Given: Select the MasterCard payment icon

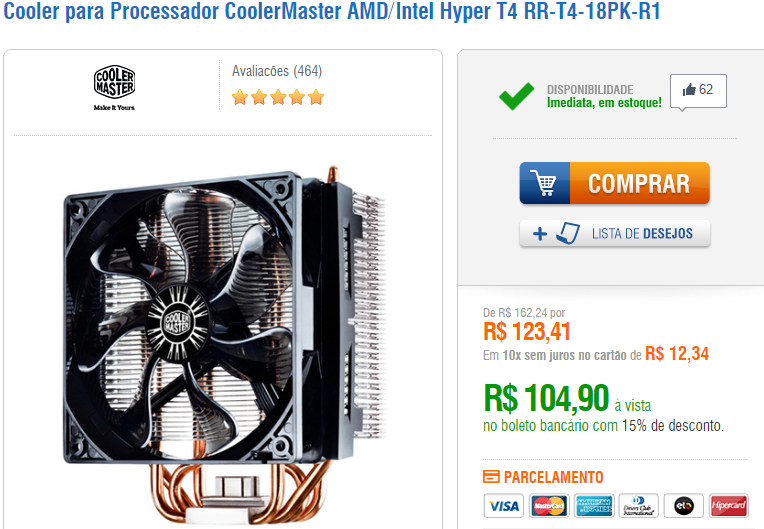Looking at the screenshot, I should [x=549, y=506].
